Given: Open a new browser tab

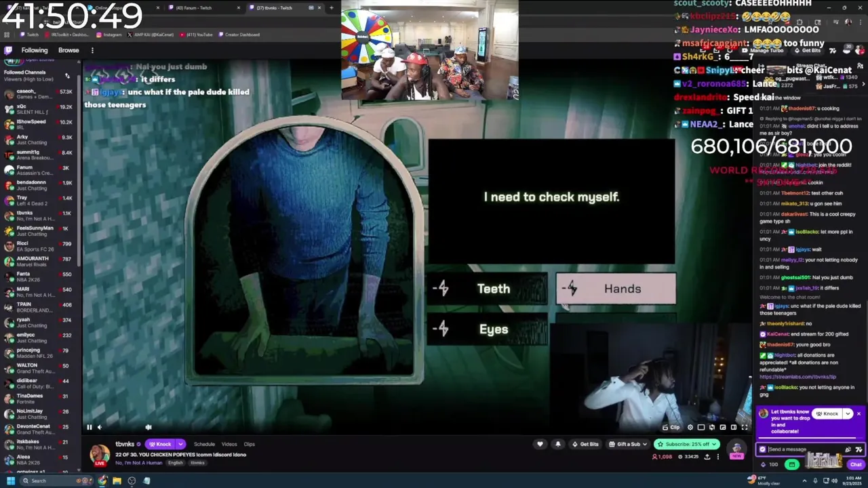Looking at the screenshot, I should [x=331, y=7].
